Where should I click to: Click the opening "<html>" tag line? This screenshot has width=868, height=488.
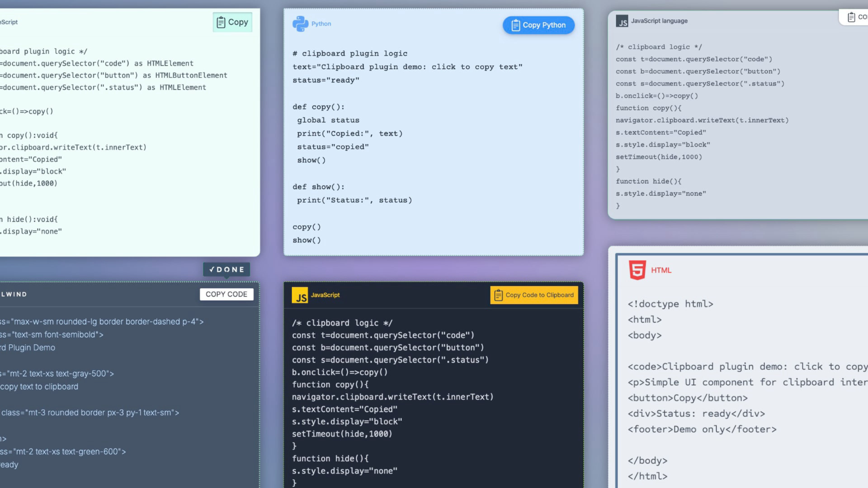tap(645, 320)
